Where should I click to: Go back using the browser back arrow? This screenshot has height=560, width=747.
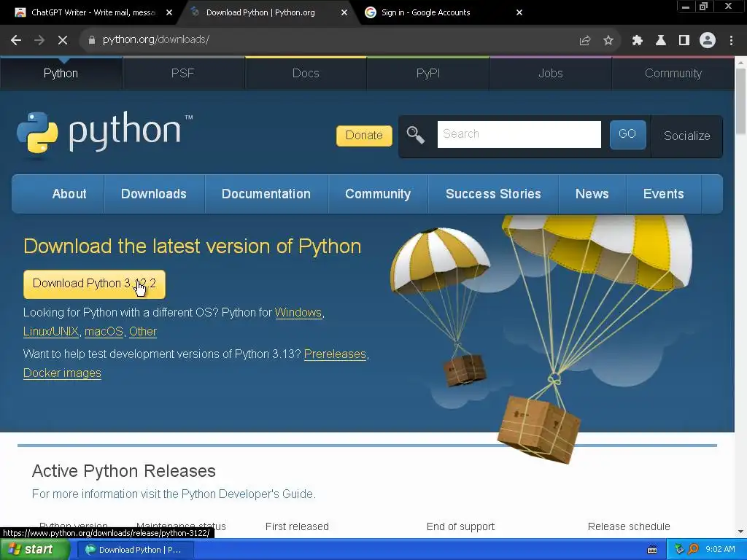pos(16,40)
